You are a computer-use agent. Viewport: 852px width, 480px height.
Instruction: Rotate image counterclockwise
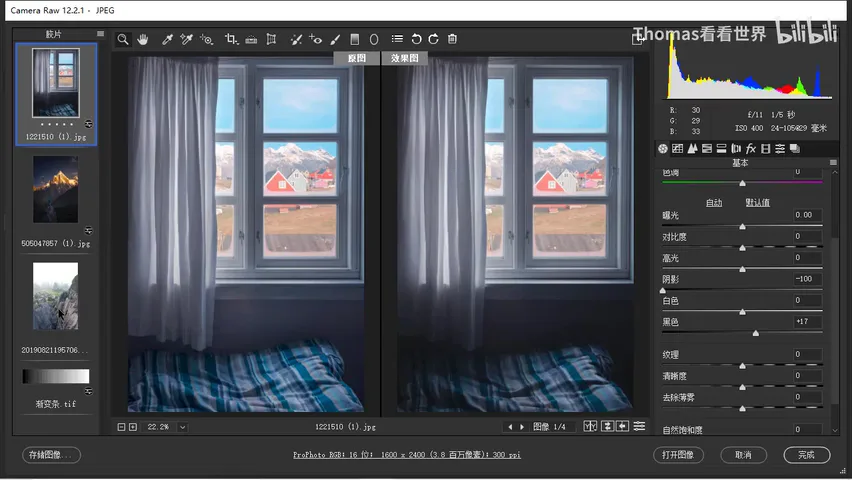(416, 39)
